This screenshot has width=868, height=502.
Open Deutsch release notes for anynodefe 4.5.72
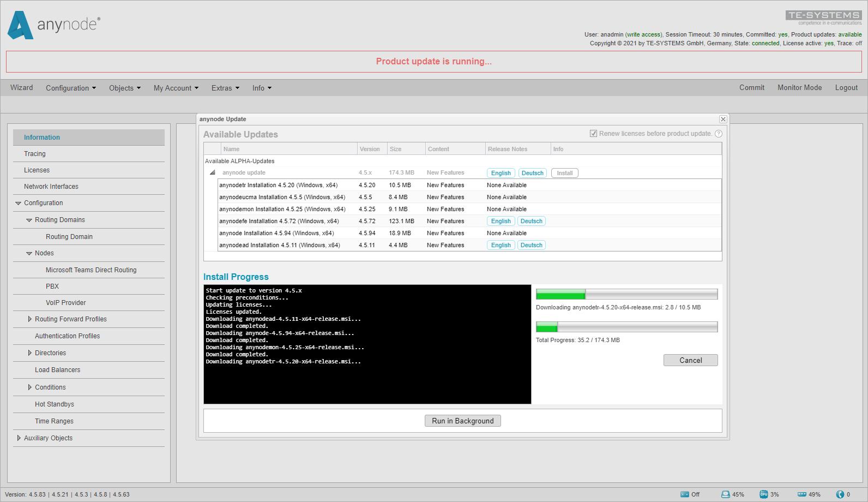531,221
